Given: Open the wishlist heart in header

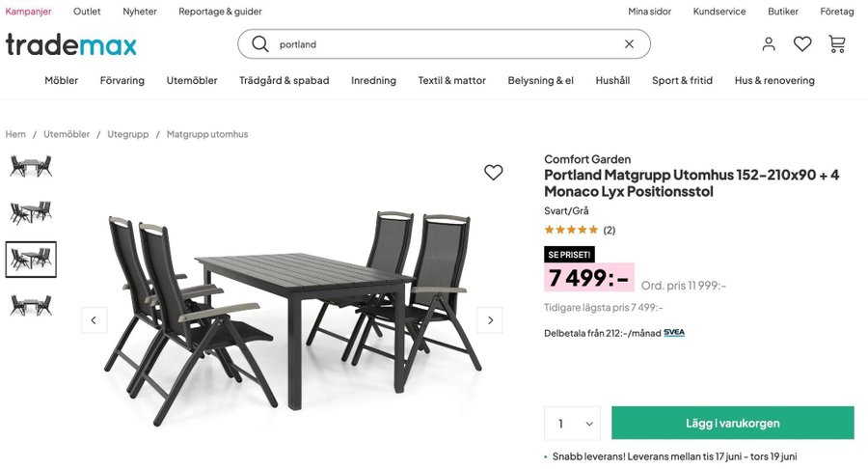Looking at the screenshot, I should pos(802,44).
